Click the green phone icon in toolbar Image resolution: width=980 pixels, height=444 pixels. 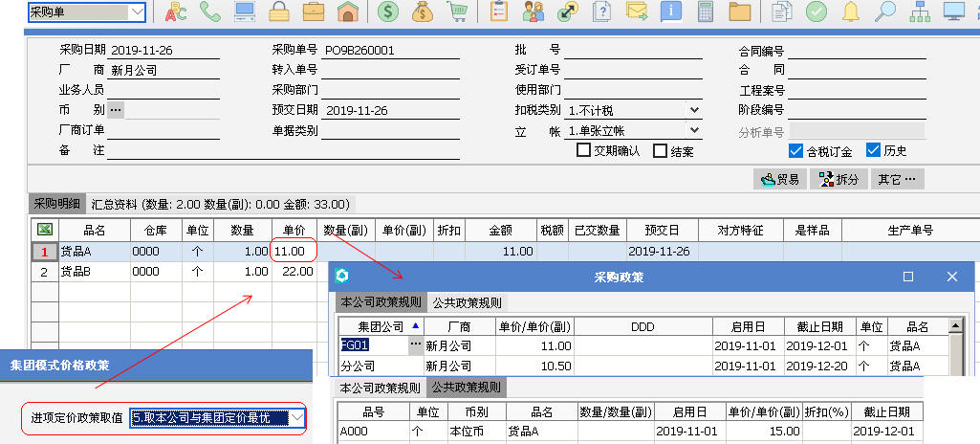tap(209, 12)
